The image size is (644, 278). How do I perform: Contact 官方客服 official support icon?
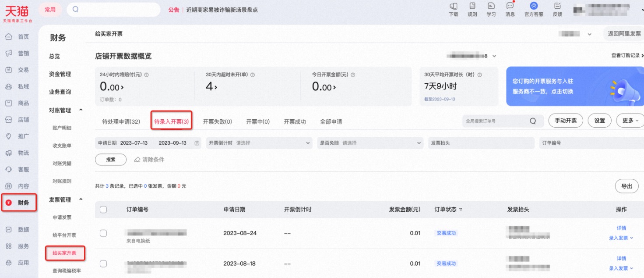(534, 6)
